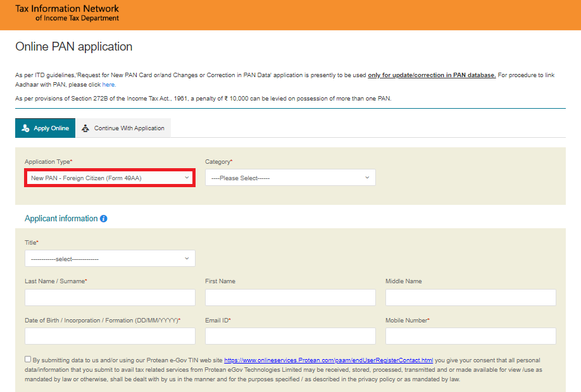Click the Middle Name text box
581x392 pixels.
pyautogui.click(x=470, y=298)
